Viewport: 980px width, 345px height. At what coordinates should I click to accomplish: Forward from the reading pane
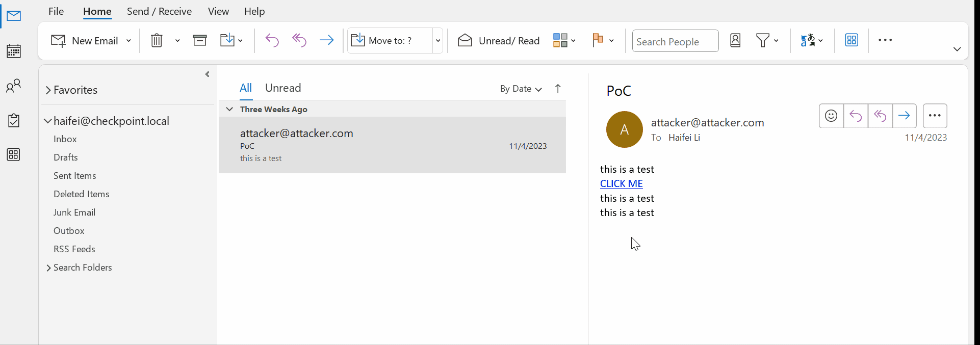[x=905, y=116]
